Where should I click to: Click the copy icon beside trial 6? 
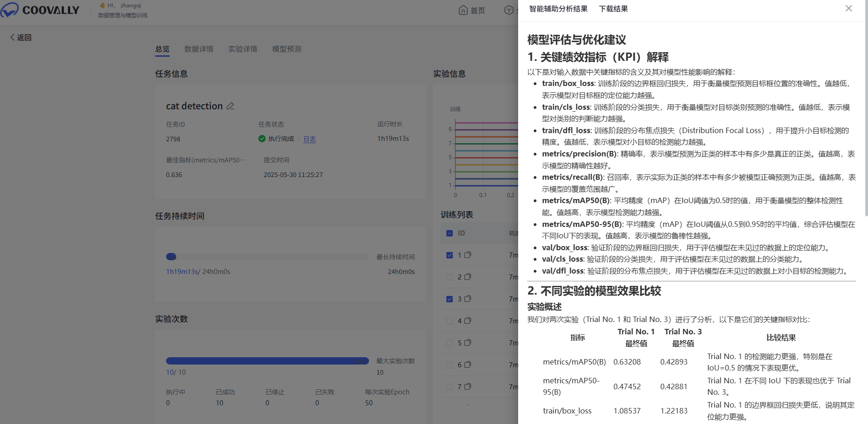tap(467, 365)
